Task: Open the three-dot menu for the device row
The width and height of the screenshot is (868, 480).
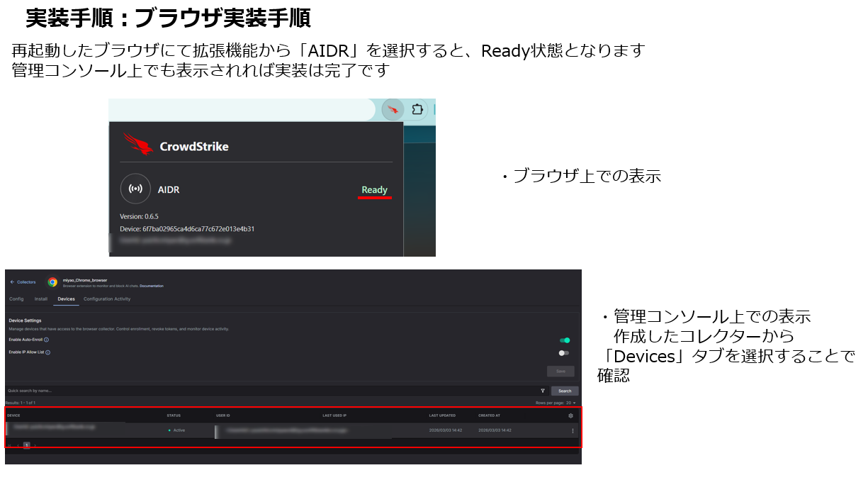Action: pos(573,430)
